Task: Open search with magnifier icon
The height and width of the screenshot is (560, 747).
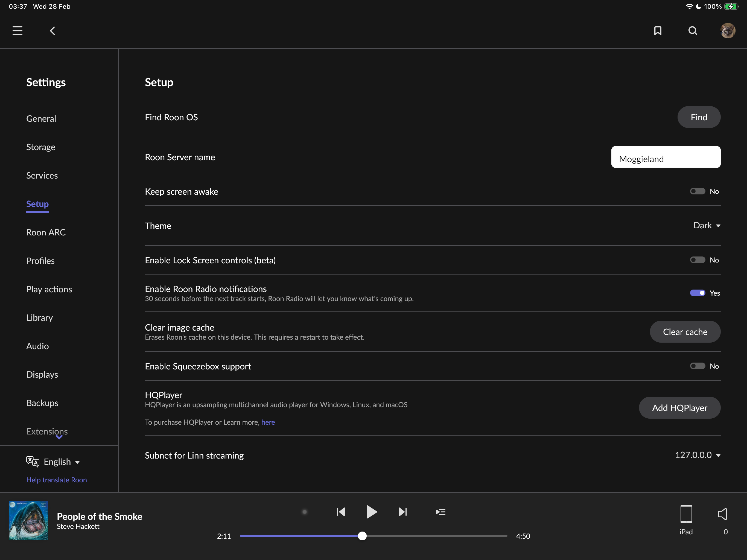Action: 693,31
